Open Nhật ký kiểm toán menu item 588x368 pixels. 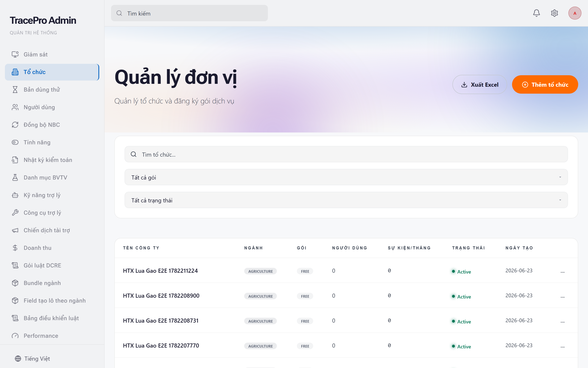coord(52,160)
